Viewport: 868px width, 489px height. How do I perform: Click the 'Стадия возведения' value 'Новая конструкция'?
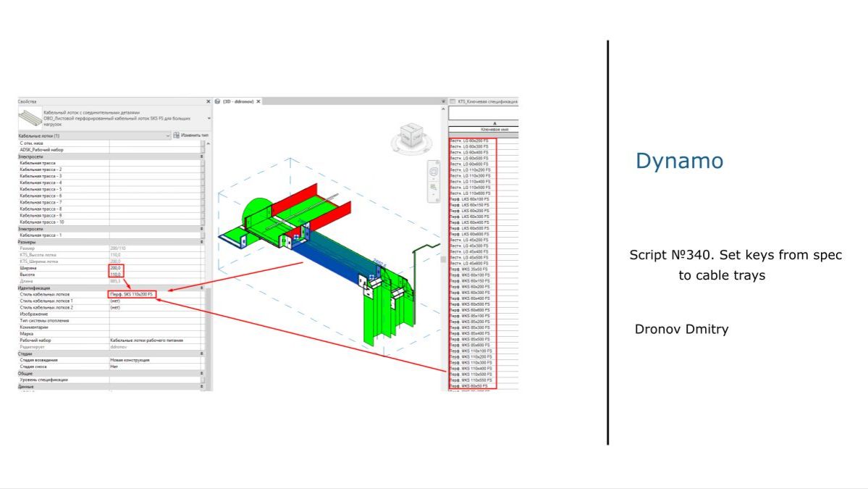pyautogui.click(x=156, y=360)
